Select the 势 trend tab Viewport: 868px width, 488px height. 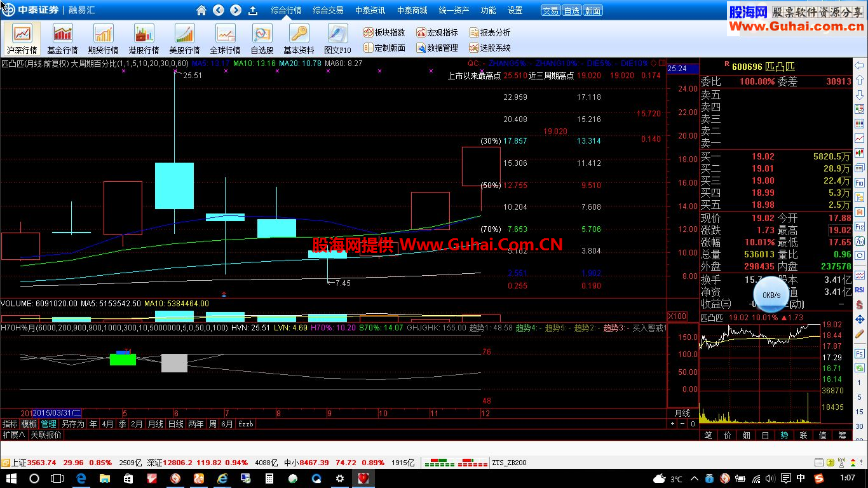click(x=785, y=435)
